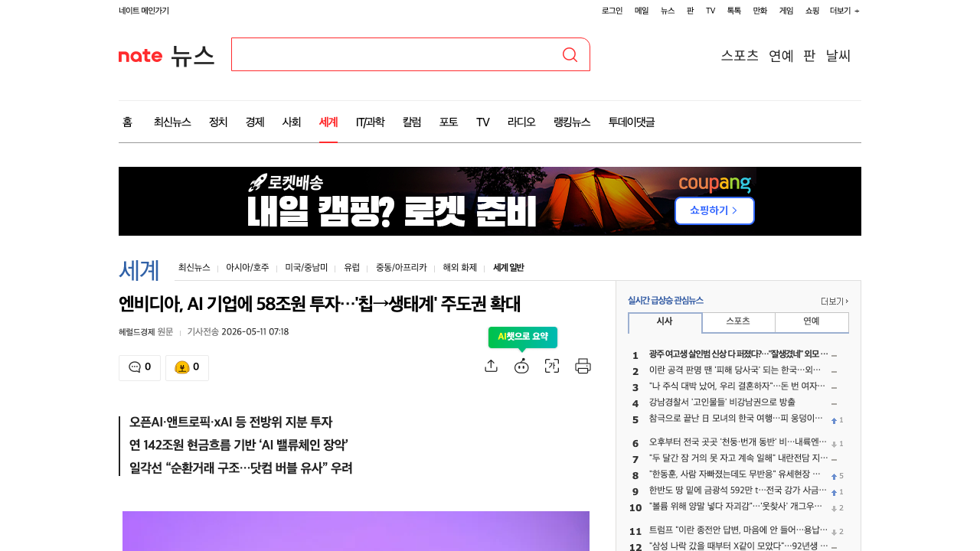This screenshot has height=551, width=980.
Task: Open the 메일 link in top bar
Action: coord(642,11)
